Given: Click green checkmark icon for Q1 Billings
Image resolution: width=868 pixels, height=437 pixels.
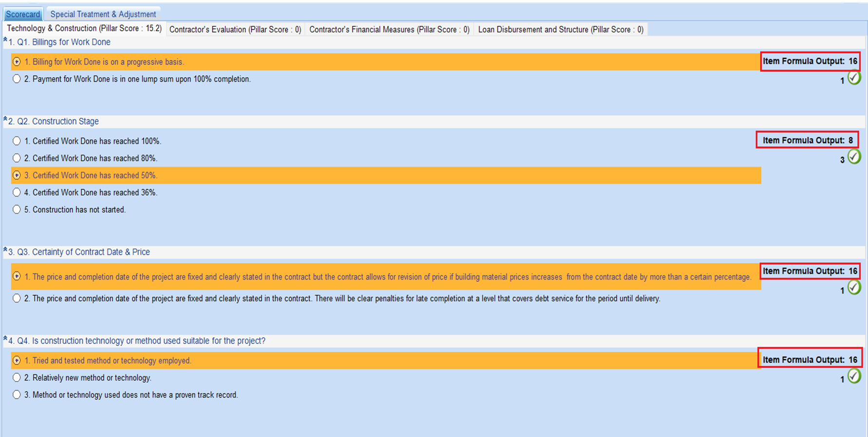Looking at the screenshot, I should [x=854, y=78].
